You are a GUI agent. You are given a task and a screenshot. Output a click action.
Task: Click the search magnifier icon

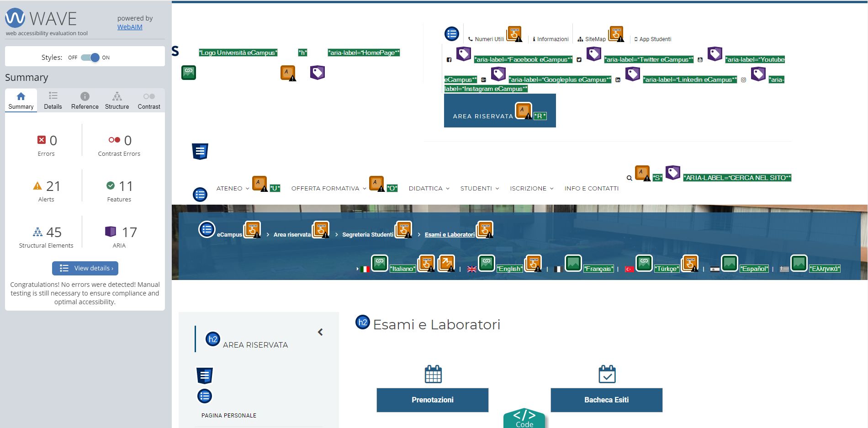(x=630, y=178)
